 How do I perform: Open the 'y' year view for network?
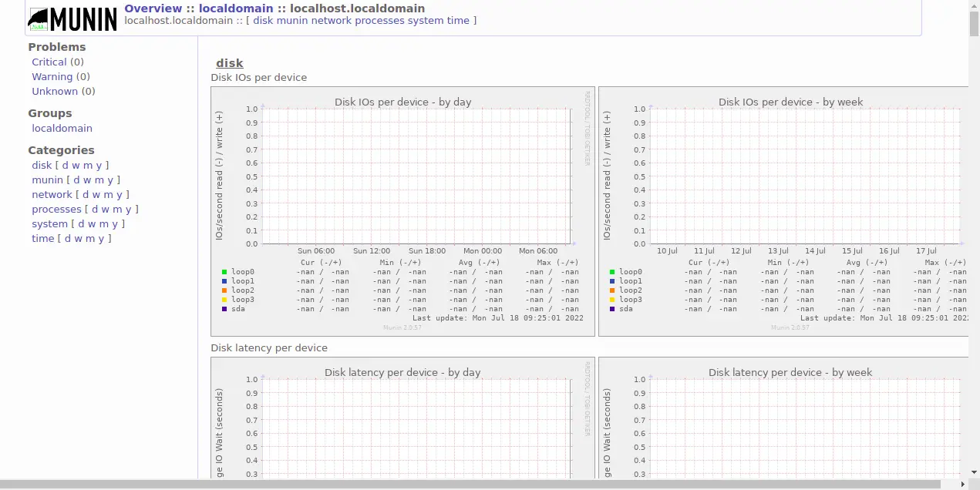[x=120, y=194]
